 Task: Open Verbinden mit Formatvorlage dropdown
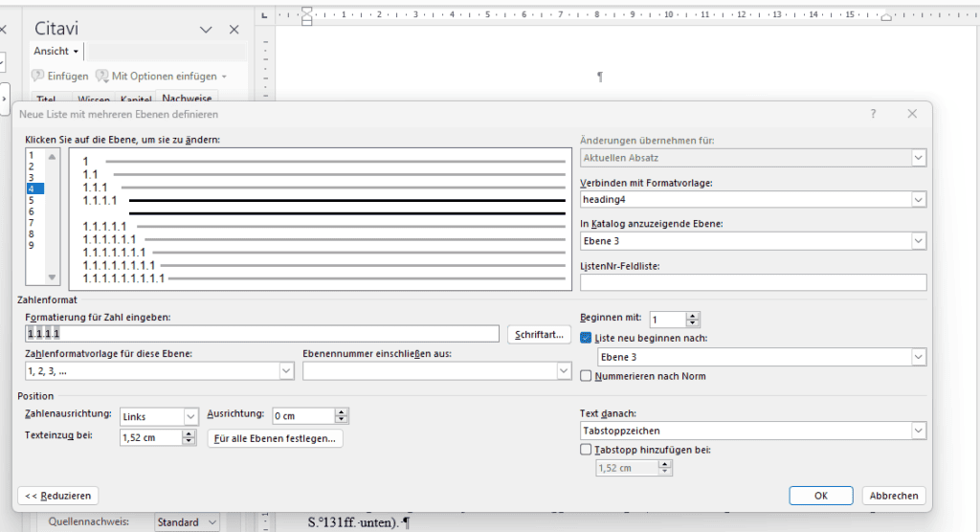(919, 199)
